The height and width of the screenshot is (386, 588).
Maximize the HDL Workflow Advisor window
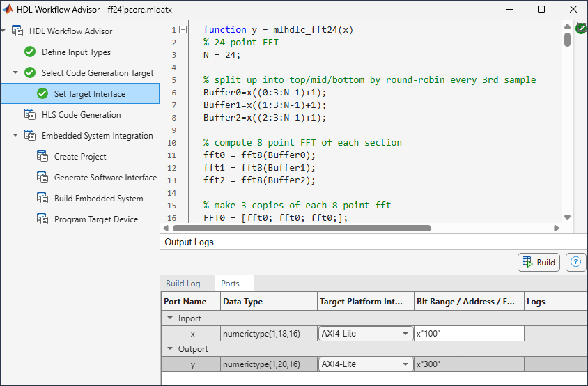point(541,9)
